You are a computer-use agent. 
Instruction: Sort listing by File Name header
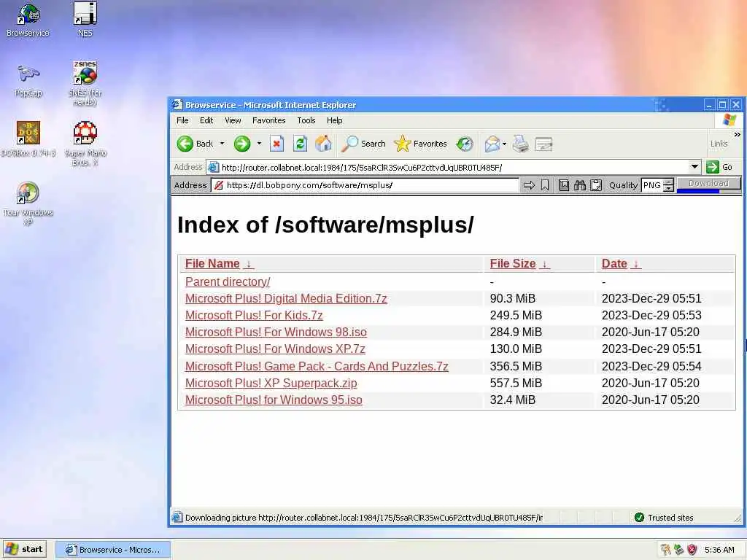[x=219, y=264]
